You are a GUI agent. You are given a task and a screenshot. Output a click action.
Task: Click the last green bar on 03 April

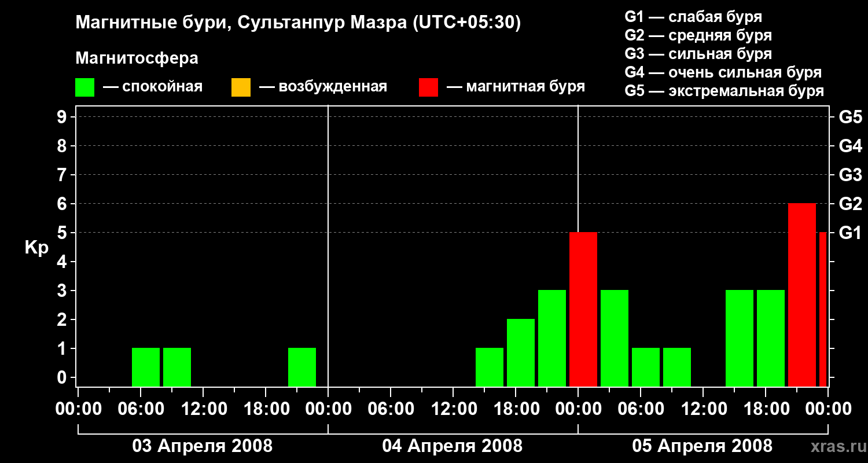click(302, 368)
